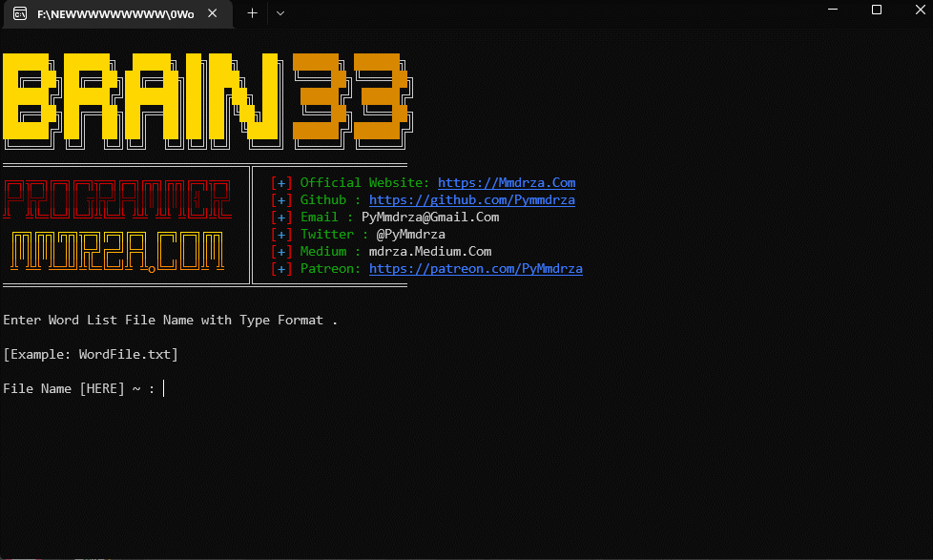Close the terminal window
Image resolution: width=933 pixels, height=560 pixels.
[x=920, y=10]
